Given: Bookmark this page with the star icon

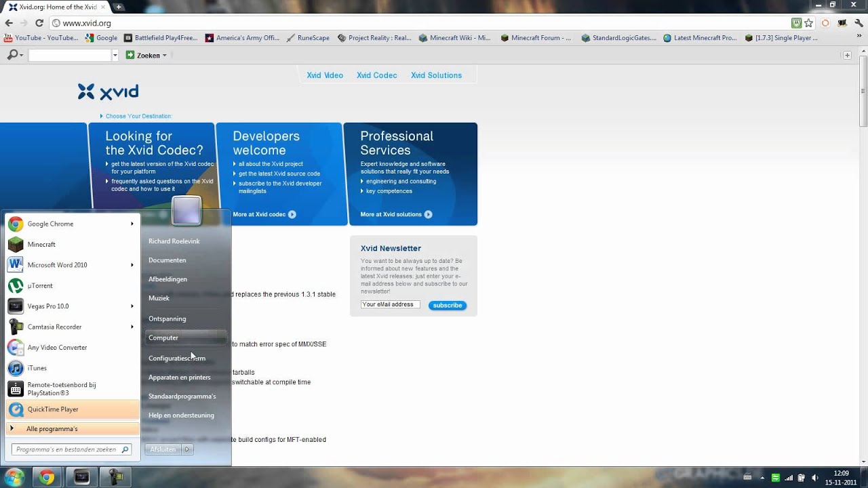Looking at the screenshot, I should (808, 23).
